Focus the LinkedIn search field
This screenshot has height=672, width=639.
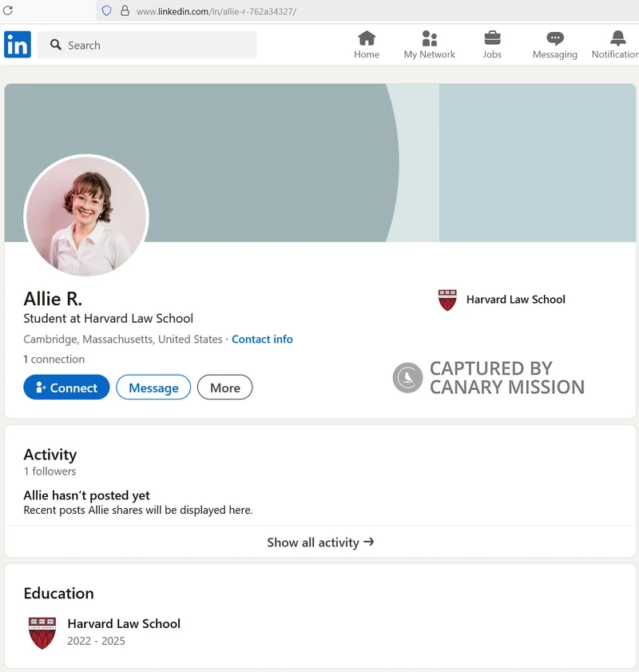pyautogui.click(x=147, y=45)
